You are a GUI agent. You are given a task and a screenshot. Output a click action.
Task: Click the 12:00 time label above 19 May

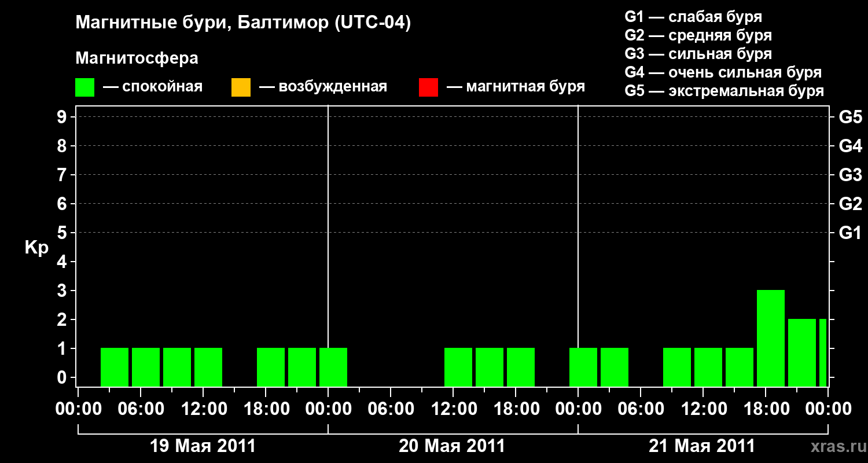pyautogui.click(x=203, y=409)
